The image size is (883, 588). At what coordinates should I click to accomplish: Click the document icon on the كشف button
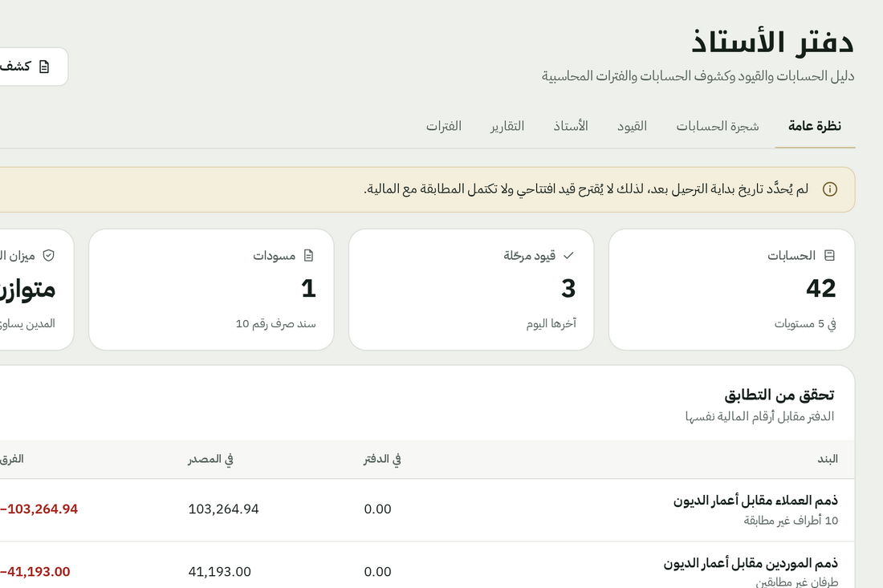coord(44,67)
